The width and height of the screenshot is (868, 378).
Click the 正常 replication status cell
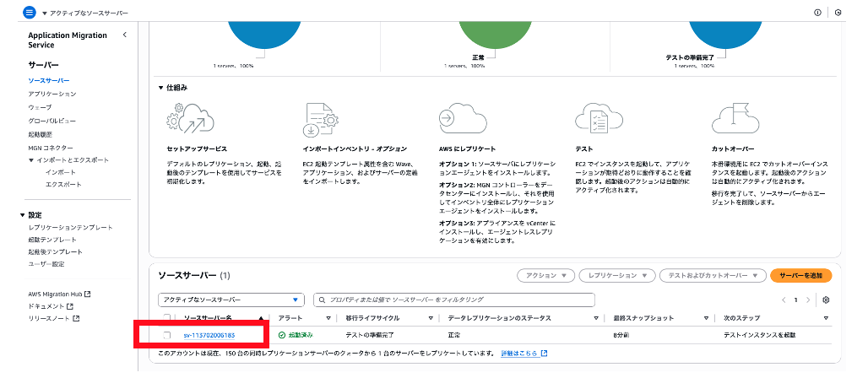click(x=454, y=335)
